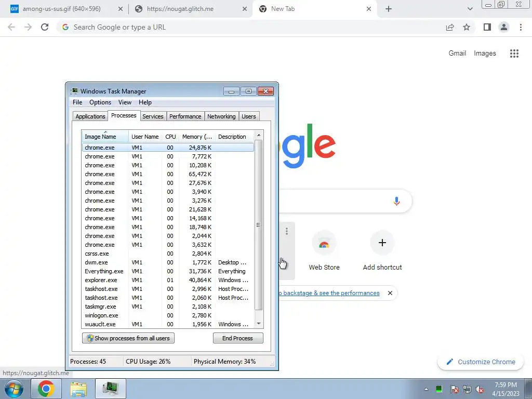
Task: Click the network tray icon
Action: tap(467, 389)
